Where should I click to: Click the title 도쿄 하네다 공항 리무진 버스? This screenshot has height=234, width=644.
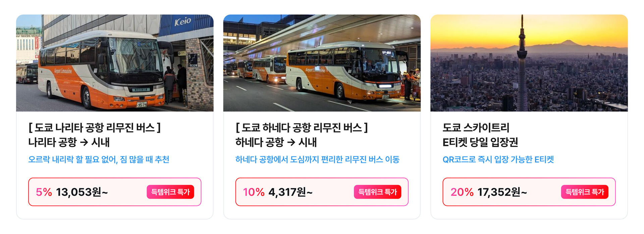302,128
